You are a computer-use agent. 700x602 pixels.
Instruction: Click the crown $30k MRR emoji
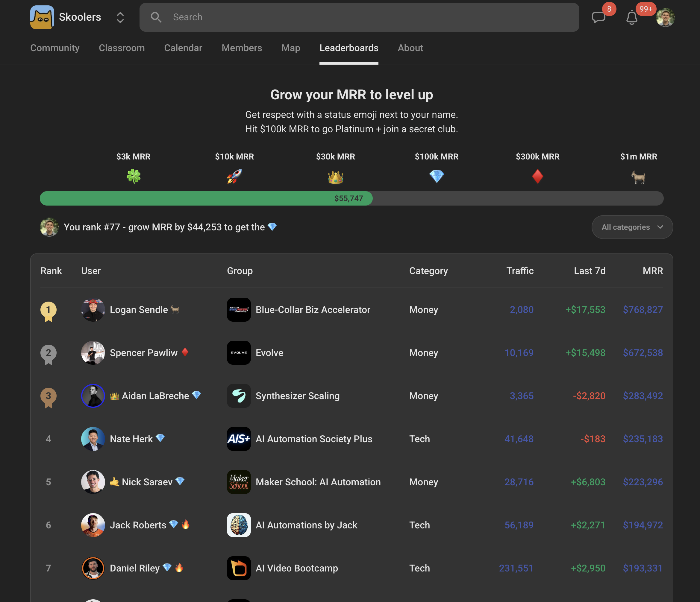pos(335,177)
